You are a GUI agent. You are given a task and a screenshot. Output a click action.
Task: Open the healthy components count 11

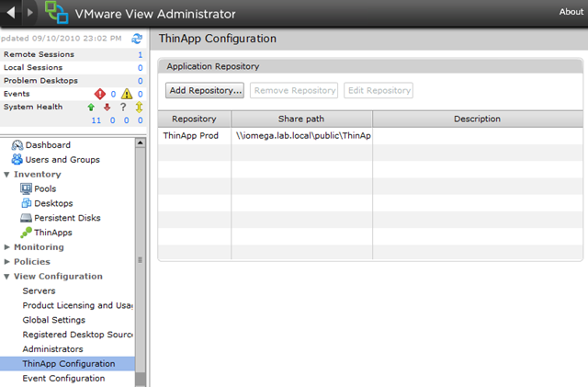[96, 120]
